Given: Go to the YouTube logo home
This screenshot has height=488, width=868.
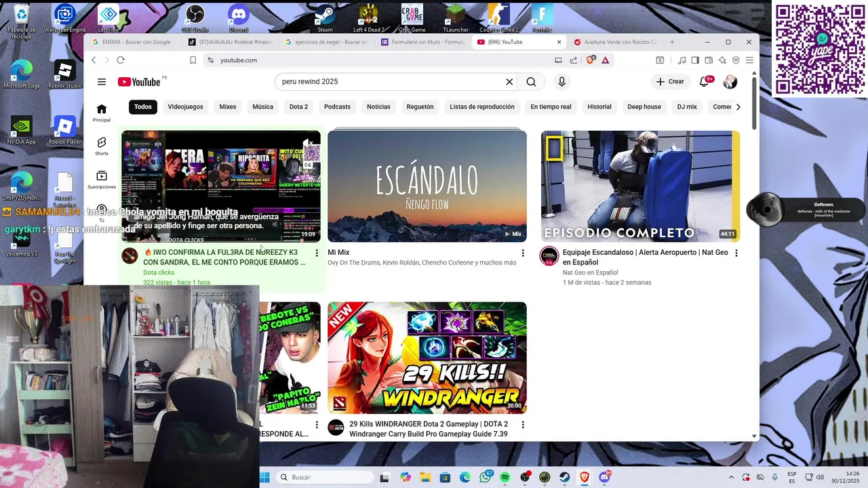Looking at the screenshot, I should coord(139,82).
